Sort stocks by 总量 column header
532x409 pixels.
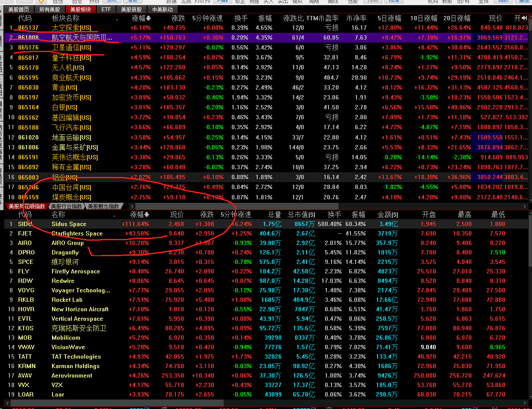click(x=274, y=215)
